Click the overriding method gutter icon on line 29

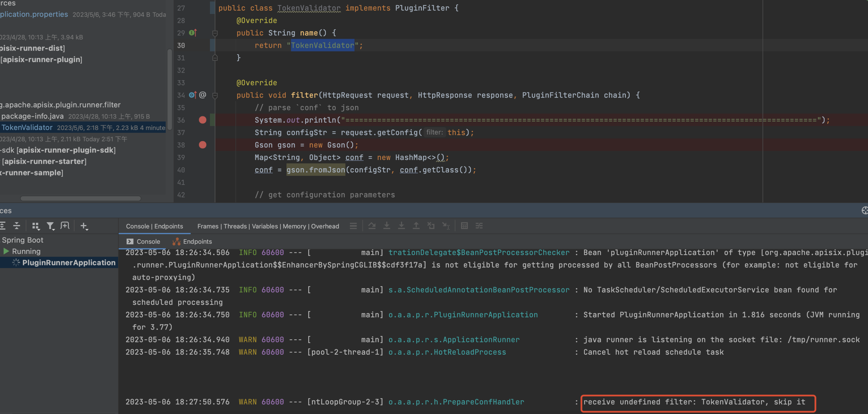[192, 33]
